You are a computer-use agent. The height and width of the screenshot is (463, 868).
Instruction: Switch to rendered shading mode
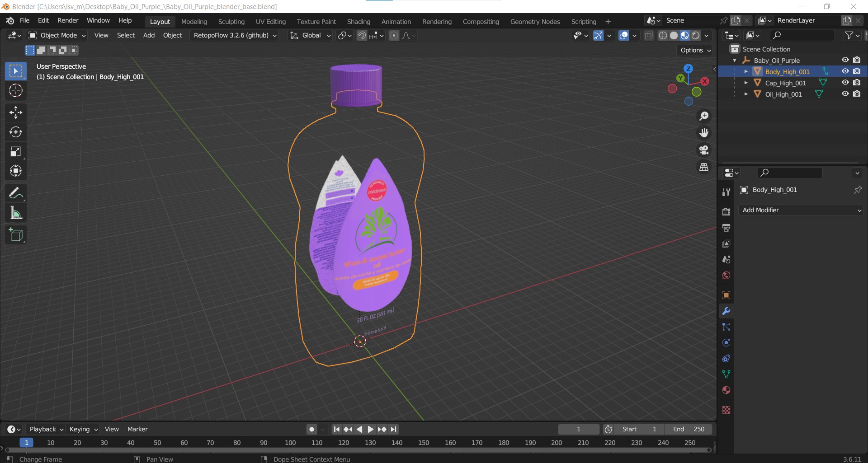[x=696, y=35]
